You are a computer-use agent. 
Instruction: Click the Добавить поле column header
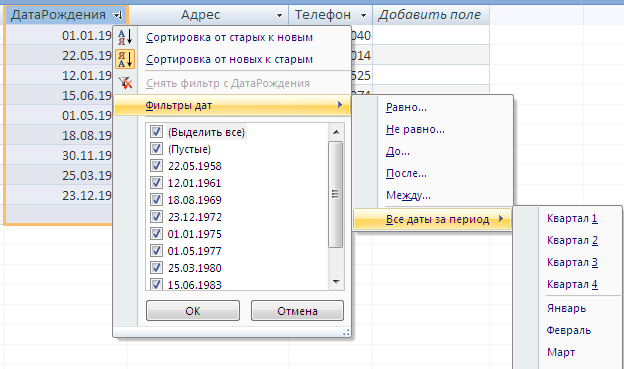430,15
